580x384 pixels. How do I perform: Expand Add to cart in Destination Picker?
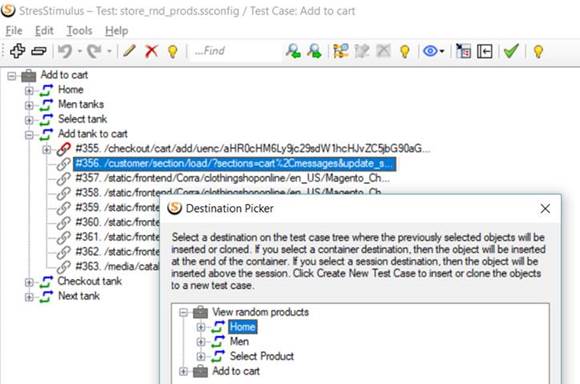click(183, 372)
